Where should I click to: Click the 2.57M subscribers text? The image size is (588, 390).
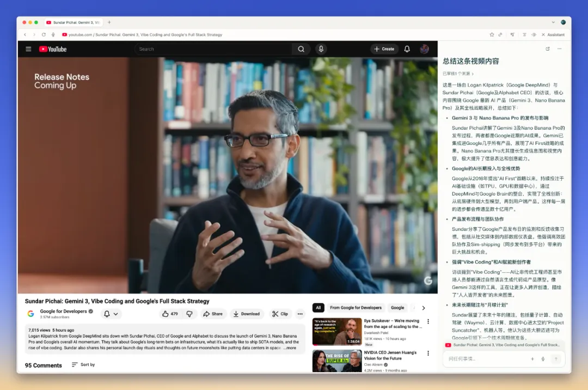(x=55, y=317)
